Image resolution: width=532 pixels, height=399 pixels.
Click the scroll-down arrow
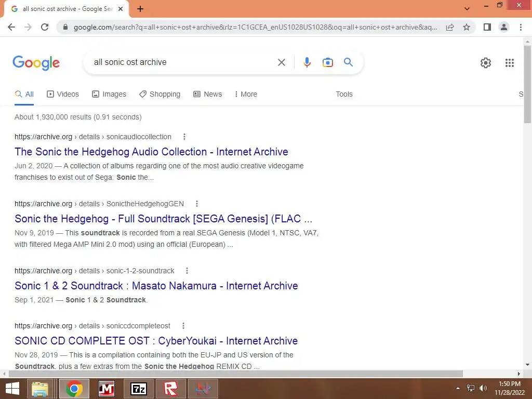[x=527, y=365]
